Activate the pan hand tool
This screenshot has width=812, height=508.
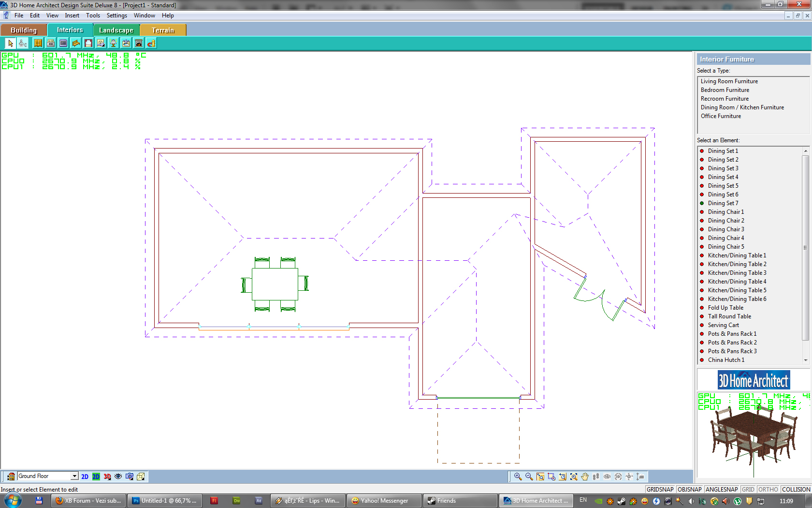coord(585,477)
